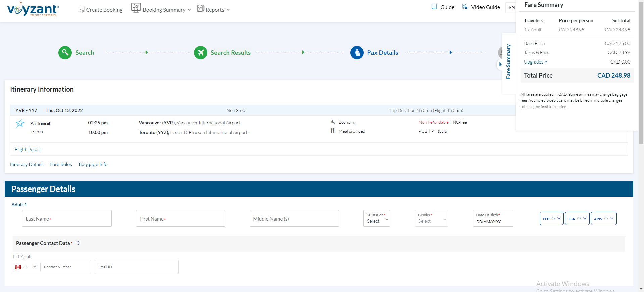The image size is (644, 292).
Task: Expand the FFP section
Action: [551, 219]
